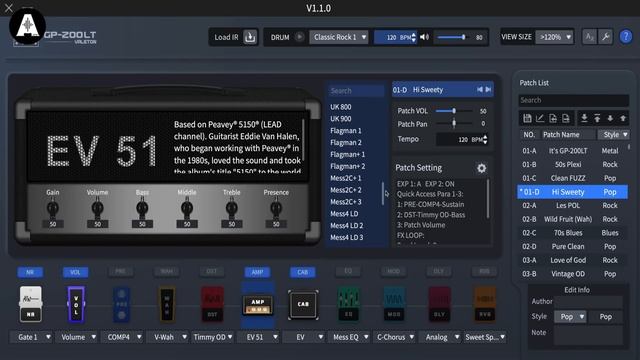The image size is (640, 360).
Task: Go to the next patch arrow
Action: [488, 89]
